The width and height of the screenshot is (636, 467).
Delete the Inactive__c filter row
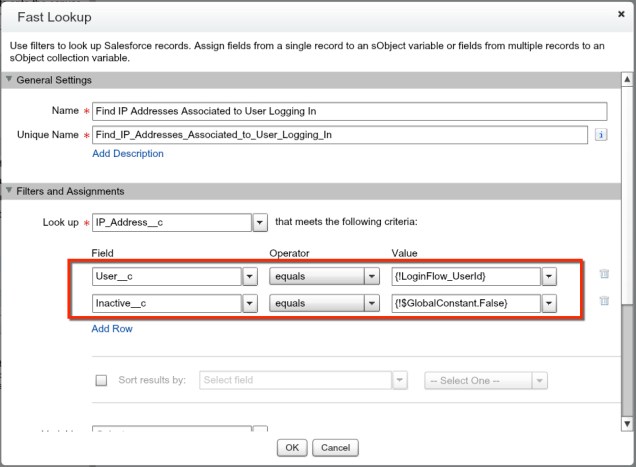[604, 300]
